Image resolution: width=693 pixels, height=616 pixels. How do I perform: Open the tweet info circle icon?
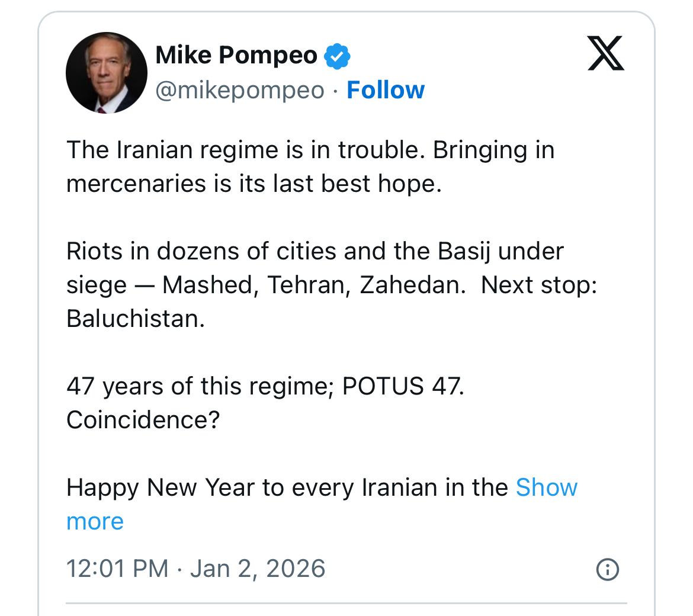[607, 569]
